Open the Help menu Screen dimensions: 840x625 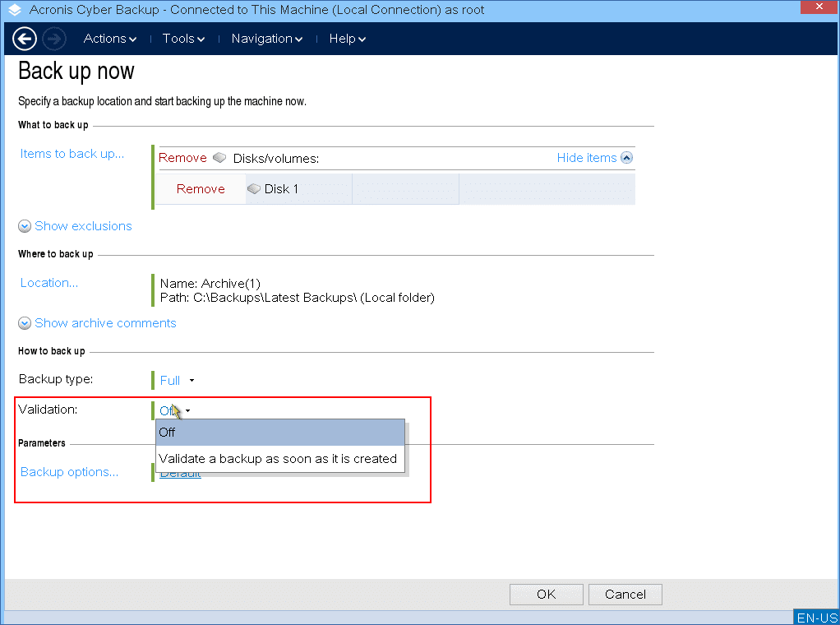[347, 39]
